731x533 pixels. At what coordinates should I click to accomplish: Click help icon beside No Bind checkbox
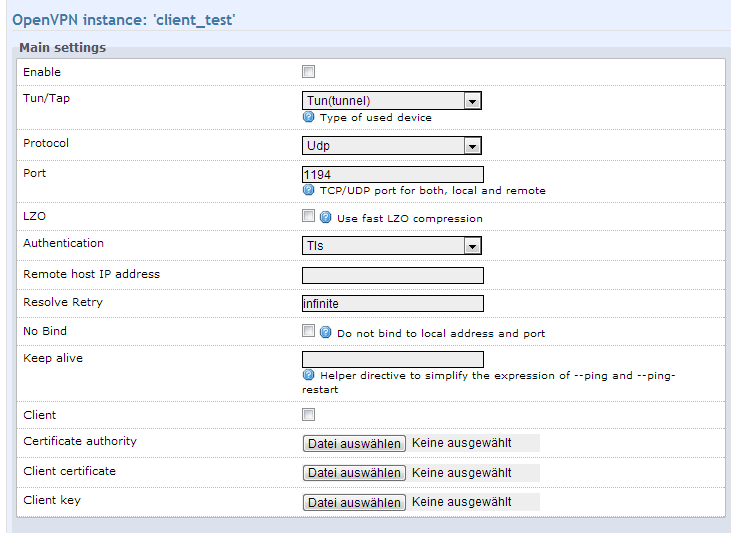coord(325,332)
